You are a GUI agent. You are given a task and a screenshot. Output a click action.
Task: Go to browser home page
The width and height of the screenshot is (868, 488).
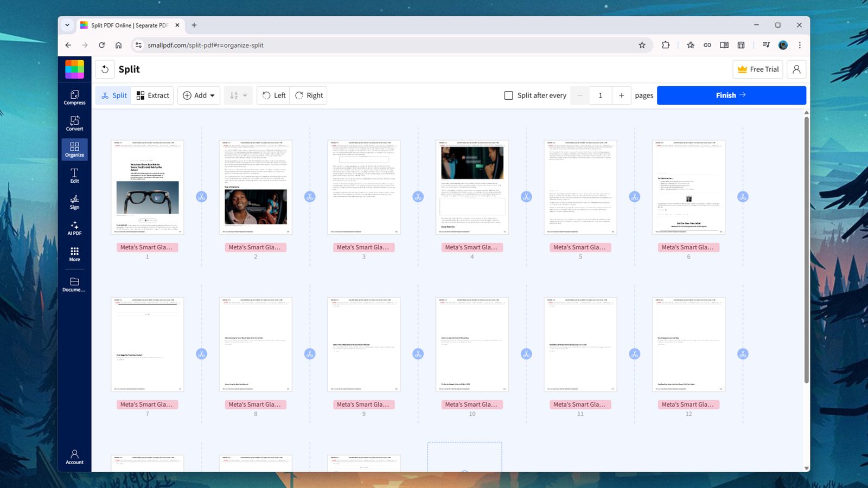(x=118, y=45)
